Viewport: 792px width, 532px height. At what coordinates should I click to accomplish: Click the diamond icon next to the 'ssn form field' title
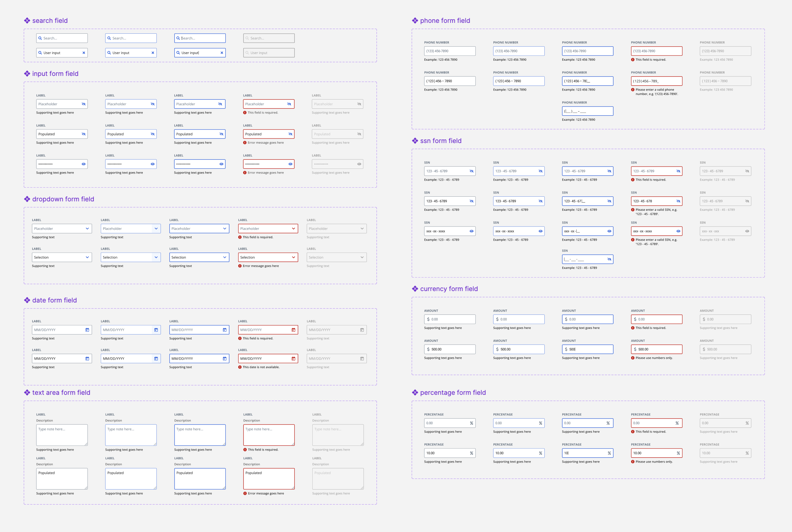[x=415, y=141]
